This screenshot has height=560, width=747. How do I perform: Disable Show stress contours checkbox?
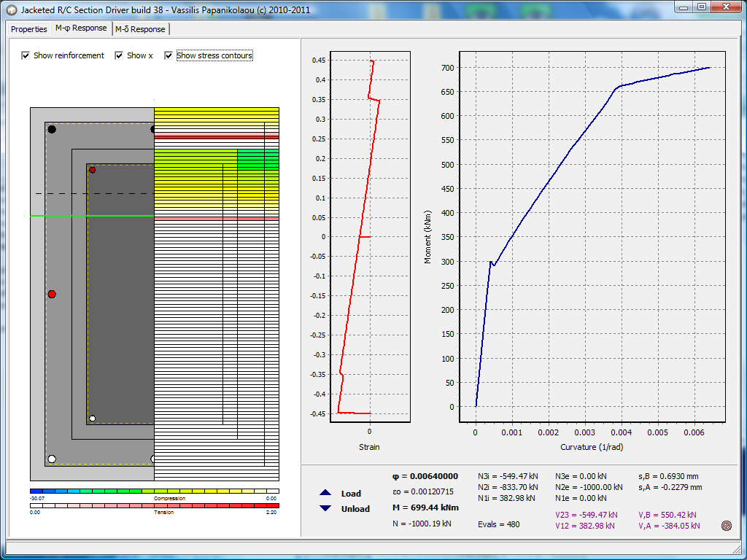coord(169,55)
